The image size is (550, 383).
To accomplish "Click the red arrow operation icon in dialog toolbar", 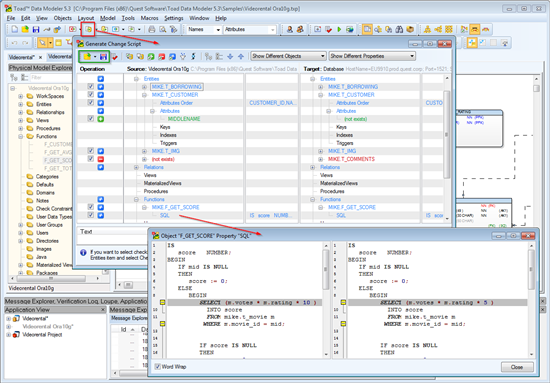I will 162,56.
